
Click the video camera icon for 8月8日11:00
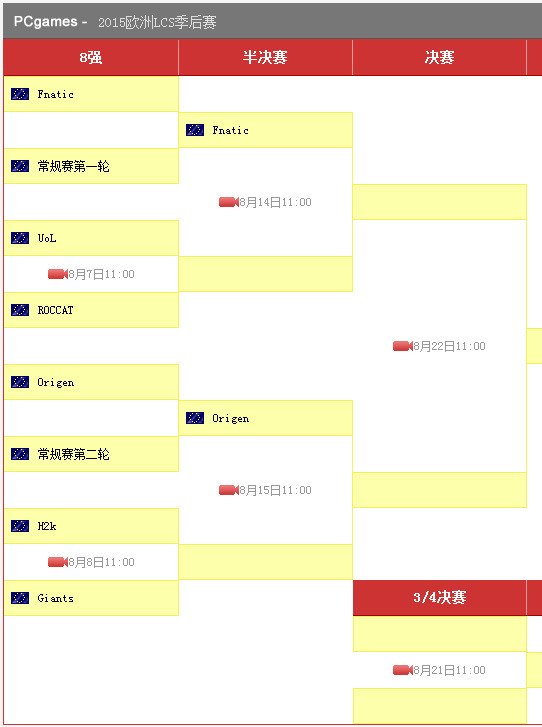pyautogui.click(x=58, y=562)
